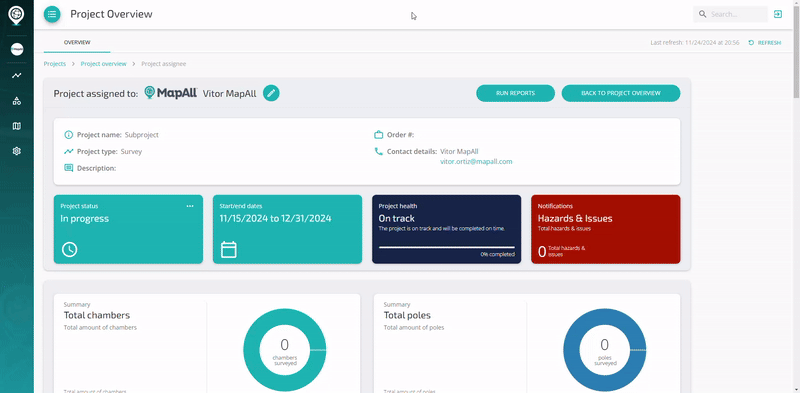Click the phone icon beside Contact details
This screenshot has height=393, width=800.
coord(379,152)
